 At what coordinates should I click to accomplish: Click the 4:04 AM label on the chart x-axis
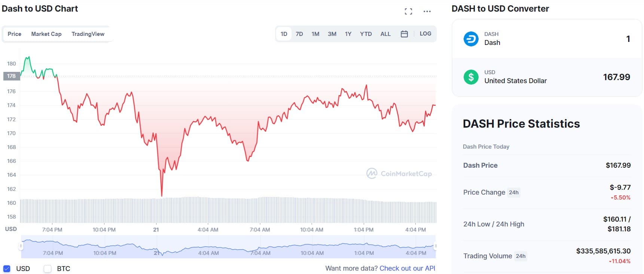tap(208, 230)
